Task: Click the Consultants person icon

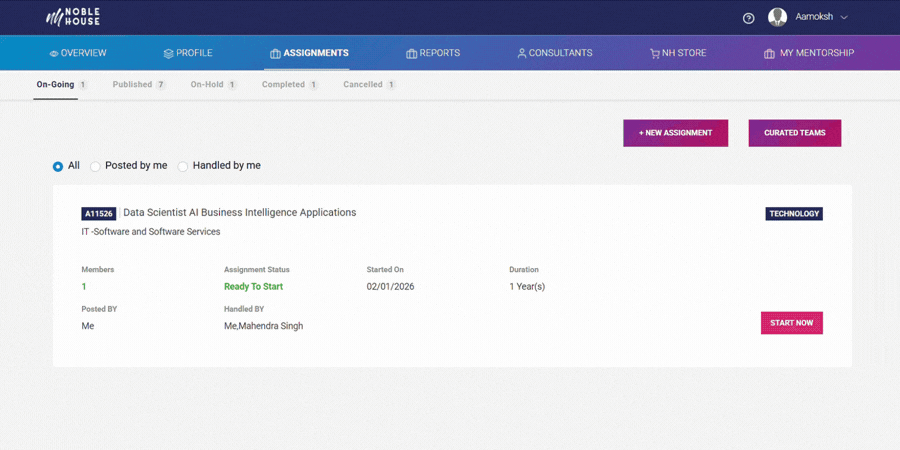Action: 521,54
